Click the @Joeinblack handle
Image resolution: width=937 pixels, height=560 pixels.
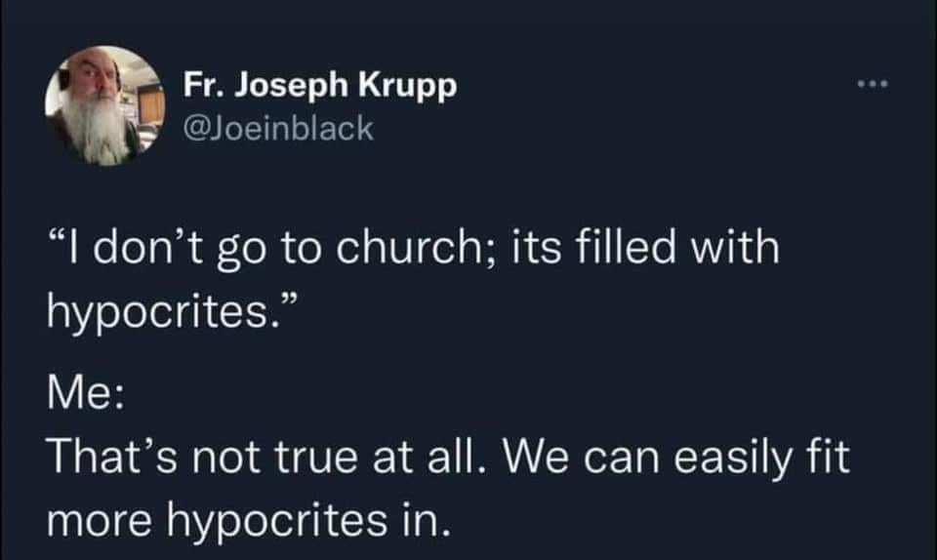[x=278, y=128]
